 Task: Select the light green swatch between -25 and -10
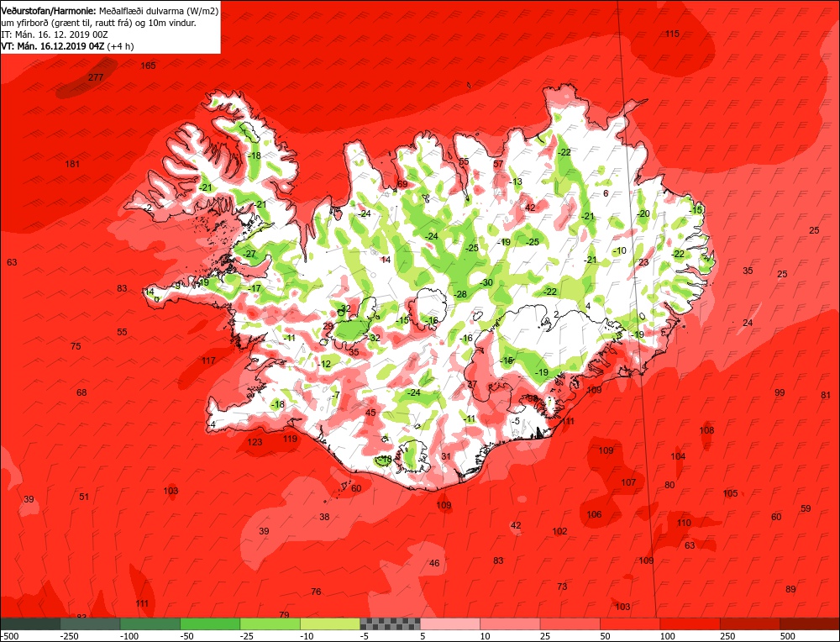pos(270,624)
